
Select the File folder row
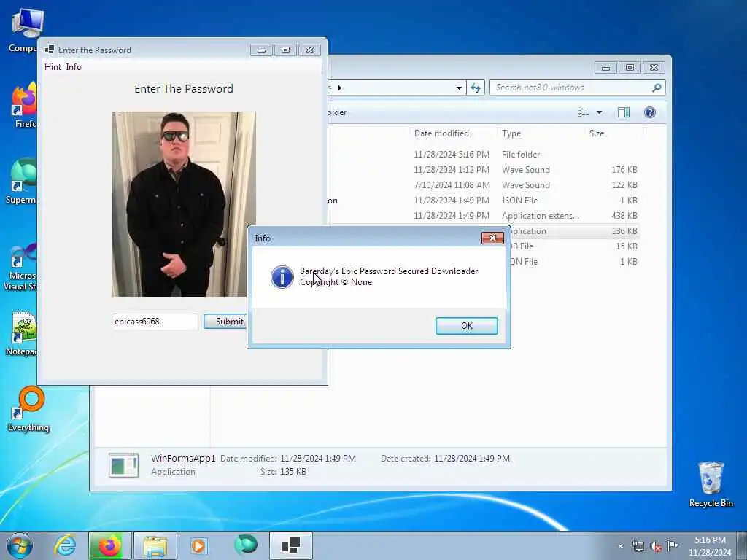pos(484,155)
